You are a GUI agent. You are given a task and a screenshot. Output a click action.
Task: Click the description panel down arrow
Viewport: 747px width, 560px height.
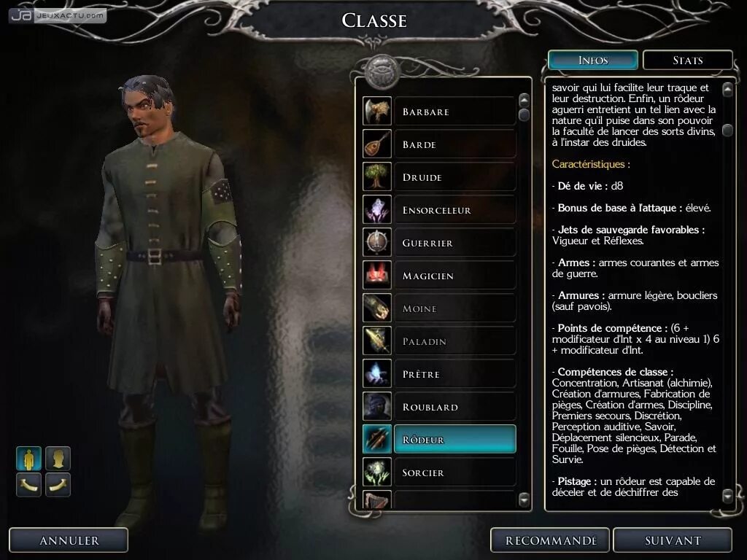[727, 496]
